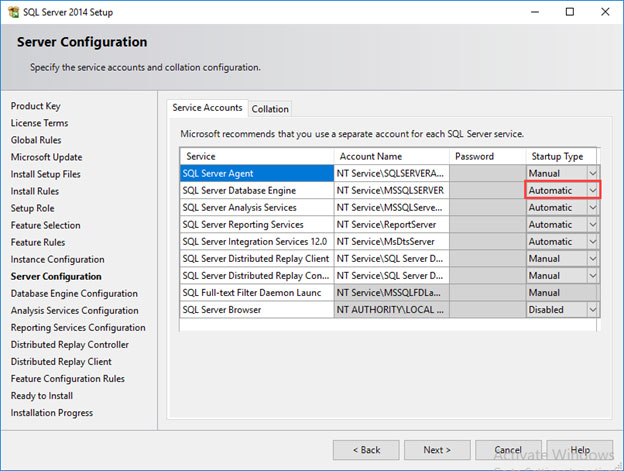624x471 pixels.
Task: Open Startup Type dropdown for SQL Server Agent
Action: pyautogui.click(x=593, y=173)
